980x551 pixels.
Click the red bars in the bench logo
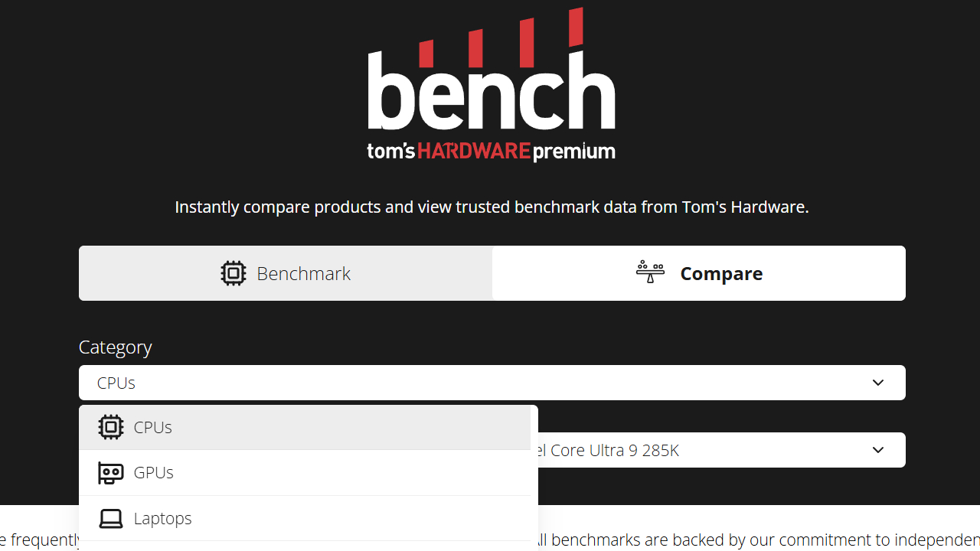pyautogui.click(x=501, y=40)
